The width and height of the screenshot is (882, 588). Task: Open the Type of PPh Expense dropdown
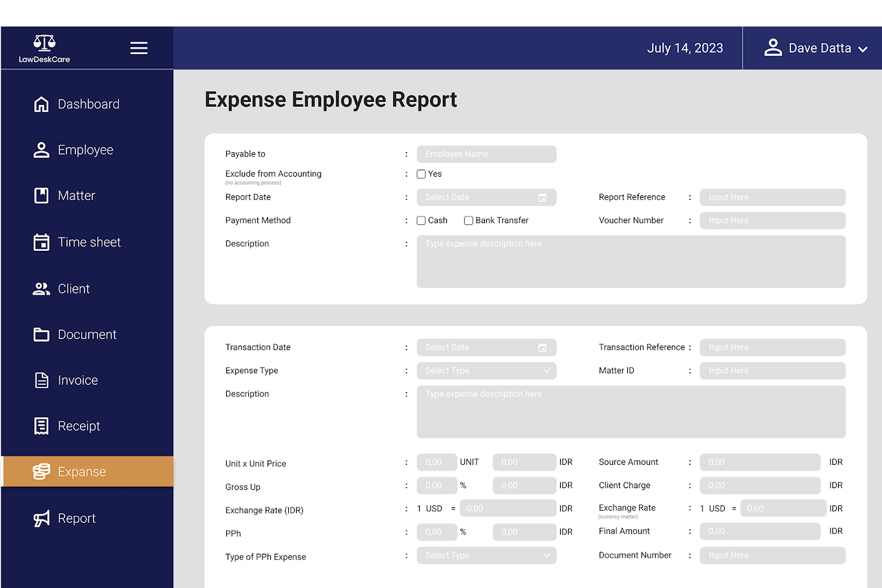pos(486,556)
